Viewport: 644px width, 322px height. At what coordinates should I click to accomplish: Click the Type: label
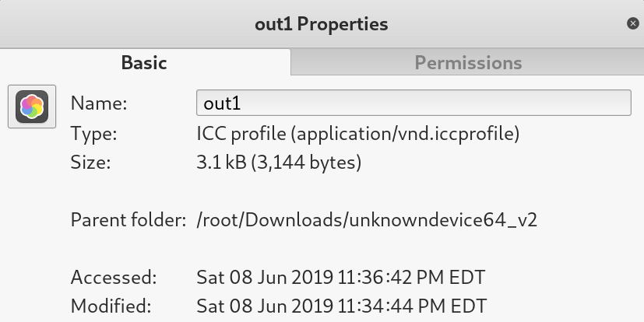(x=93, y=134)
